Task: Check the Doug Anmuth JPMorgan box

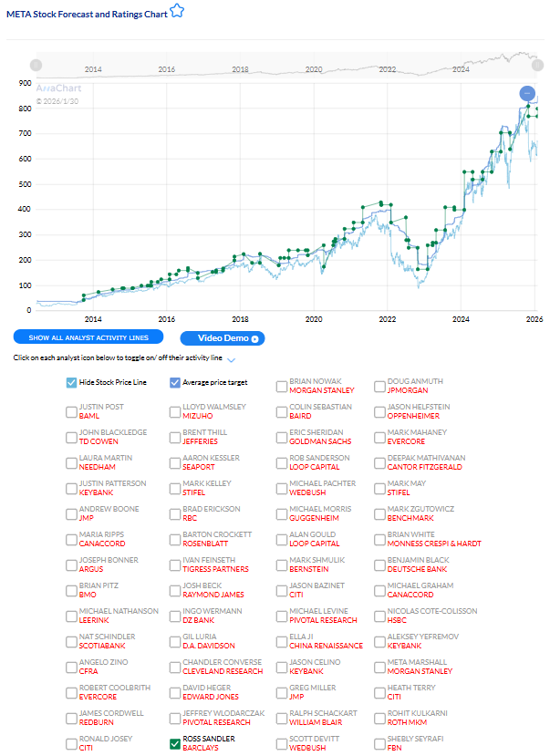Action: 379,386
